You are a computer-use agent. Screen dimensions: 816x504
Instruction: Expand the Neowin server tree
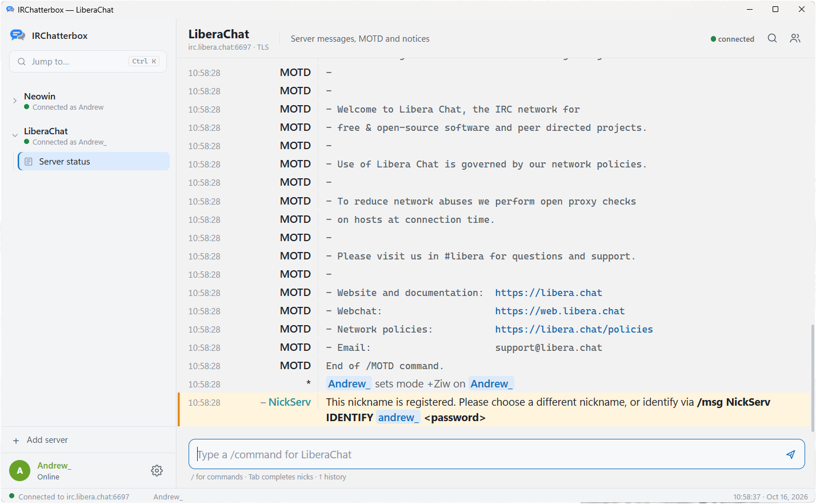[15, 101]
